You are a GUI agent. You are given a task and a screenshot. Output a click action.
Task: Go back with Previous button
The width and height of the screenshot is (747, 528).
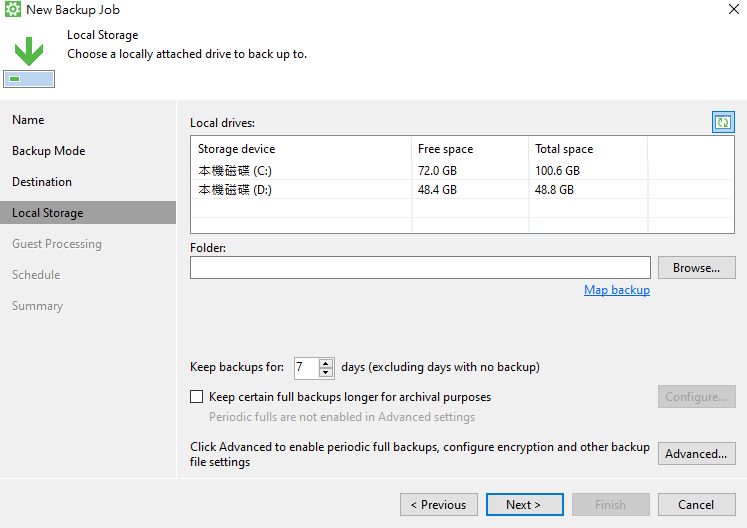(438, 505)
